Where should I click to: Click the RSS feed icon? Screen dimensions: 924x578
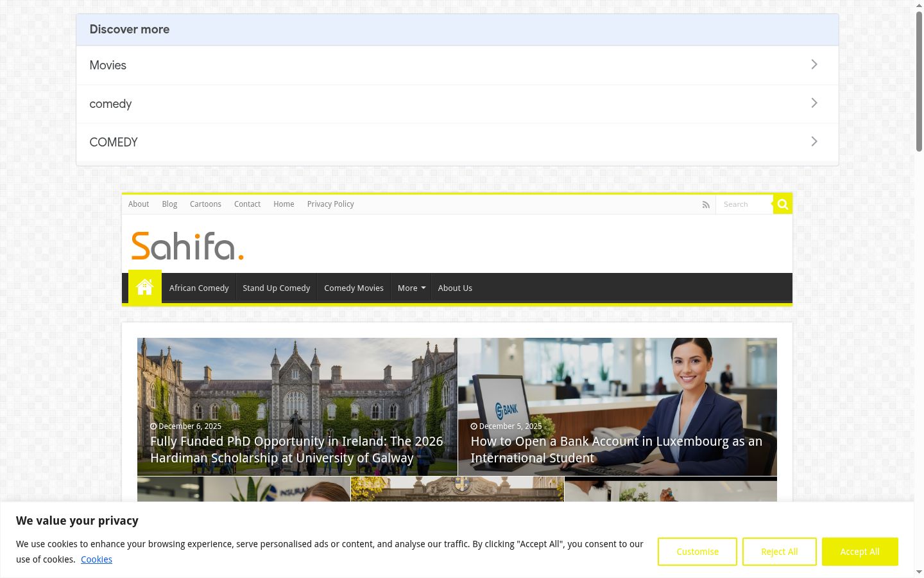point(706,205)
